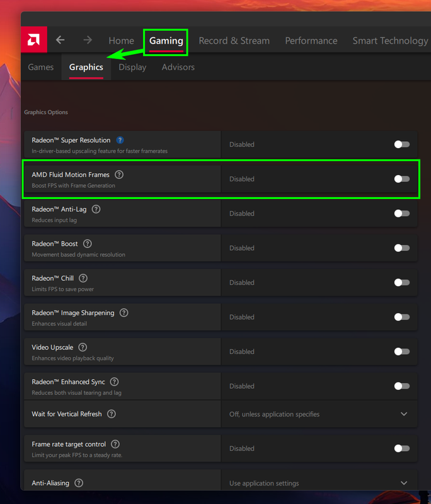This screenshot has width=431, height=504.
Task: Expand Wait for Vertical Refresh dropdown
Action: 404,414
